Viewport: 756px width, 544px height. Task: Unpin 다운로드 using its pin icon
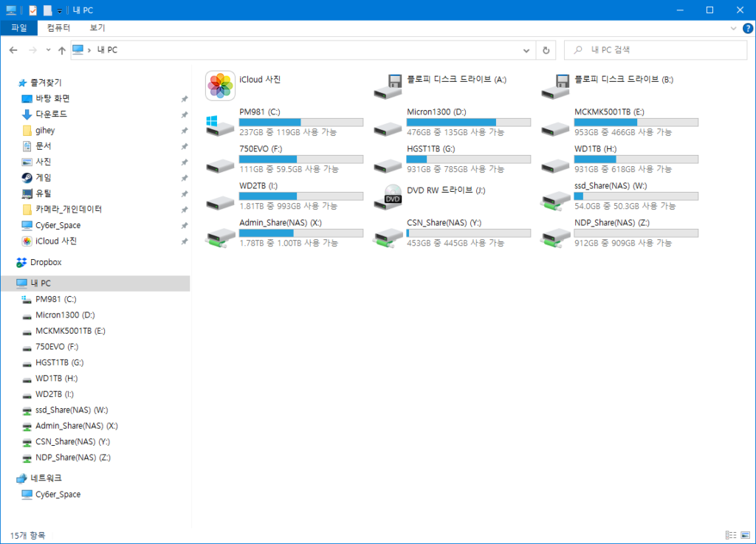click(x=184, y=114)
